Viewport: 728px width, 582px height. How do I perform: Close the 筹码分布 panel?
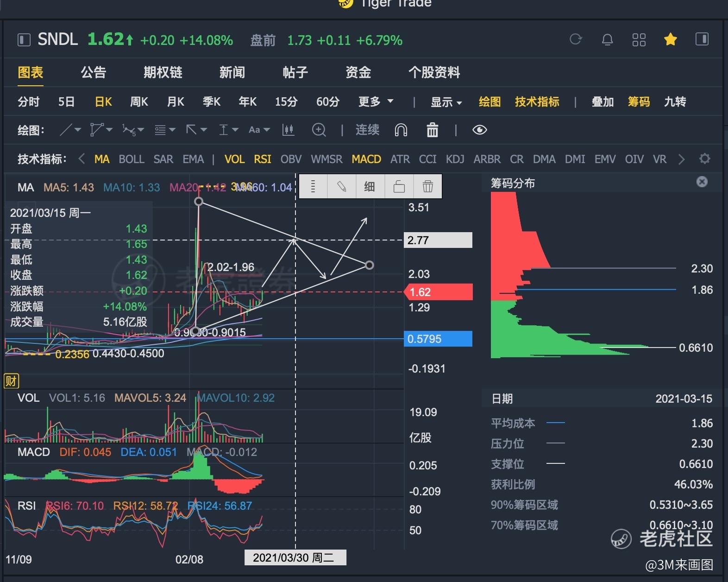tap(702, 182)
